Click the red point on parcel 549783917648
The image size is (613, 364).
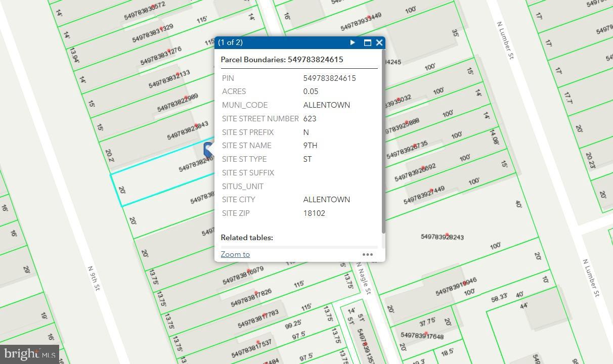pos(426,334)
